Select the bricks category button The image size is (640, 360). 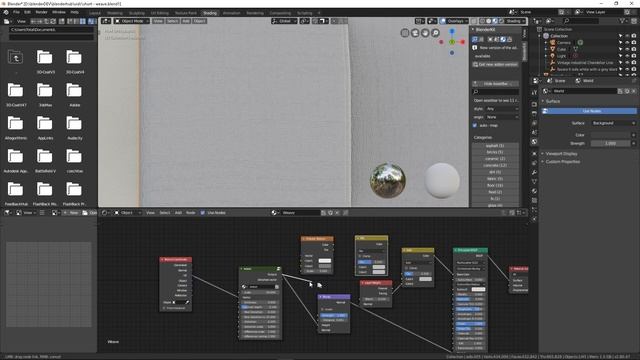[x=496, y=152]
